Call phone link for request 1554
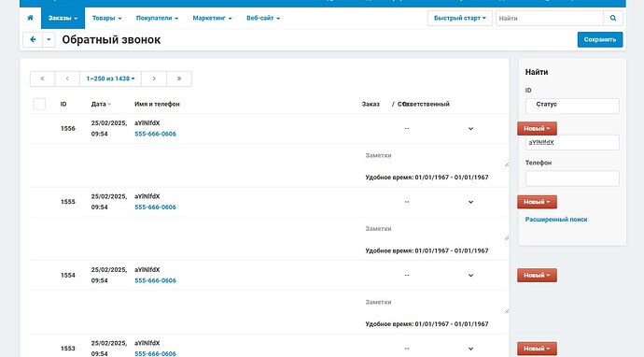This screenshot has height=357, width=644. coord(155,280)
